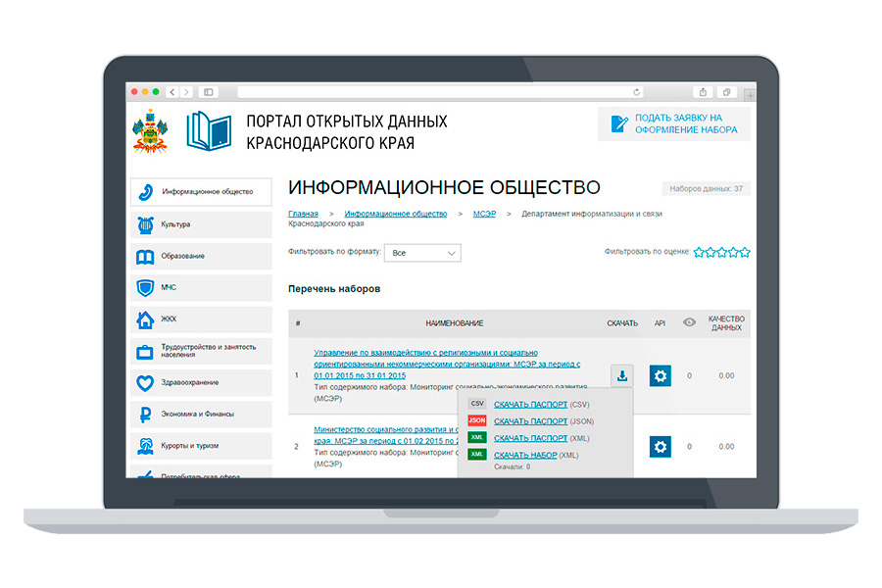
Task: Open dataset 2 Министерство социального развития link
Action: tap(386, 435)
